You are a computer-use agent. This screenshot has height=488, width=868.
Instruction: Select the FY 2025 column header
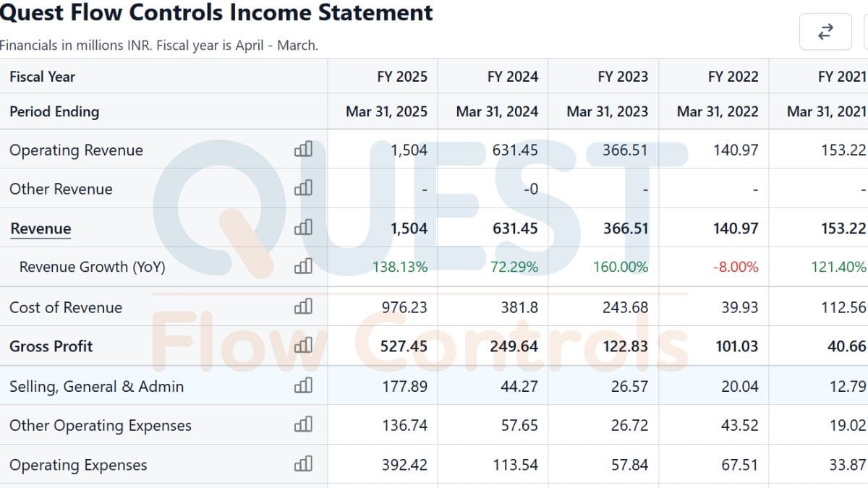402,77
